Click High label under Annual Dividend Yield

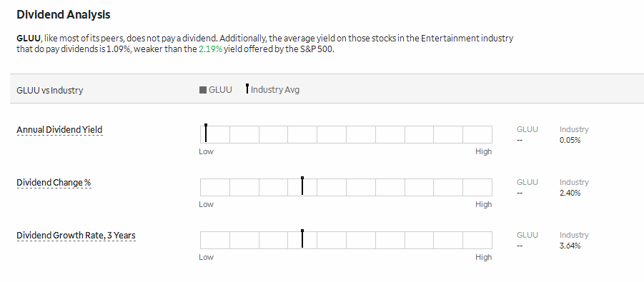coord(483,151)
